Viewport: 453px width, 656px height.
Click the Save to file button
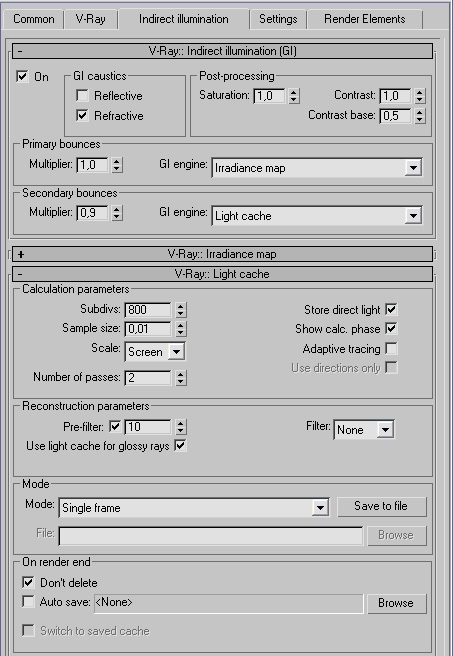pos(382,506)
